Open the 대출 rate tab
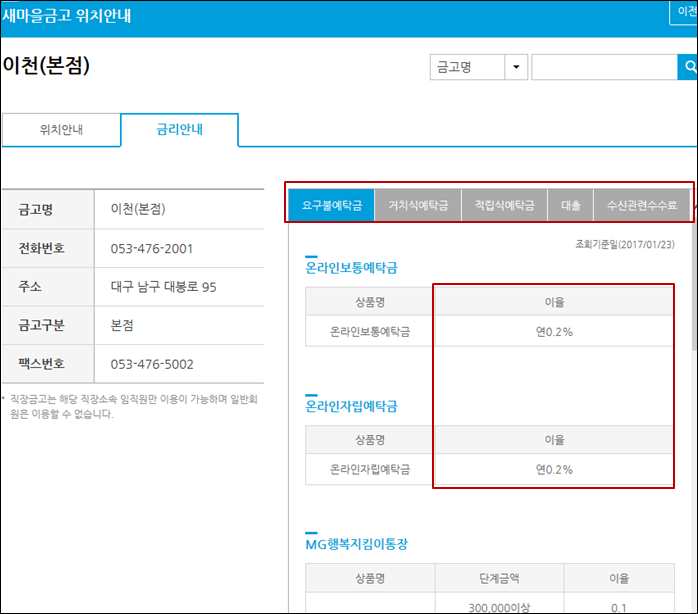The image size is (698, 614). [x=571, y=205]
